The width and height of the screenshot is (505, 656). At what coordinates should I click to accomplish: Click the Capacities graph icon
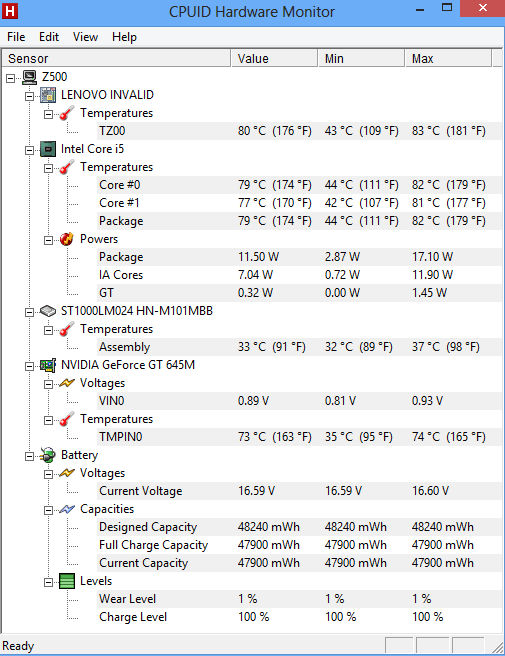click(x=67, y=509)
